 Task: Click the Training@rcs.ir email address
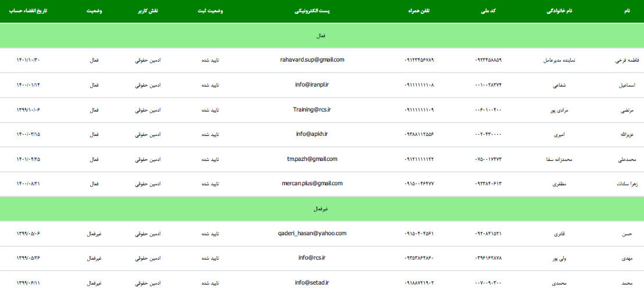pyautogui.click(x=312, y=109)
